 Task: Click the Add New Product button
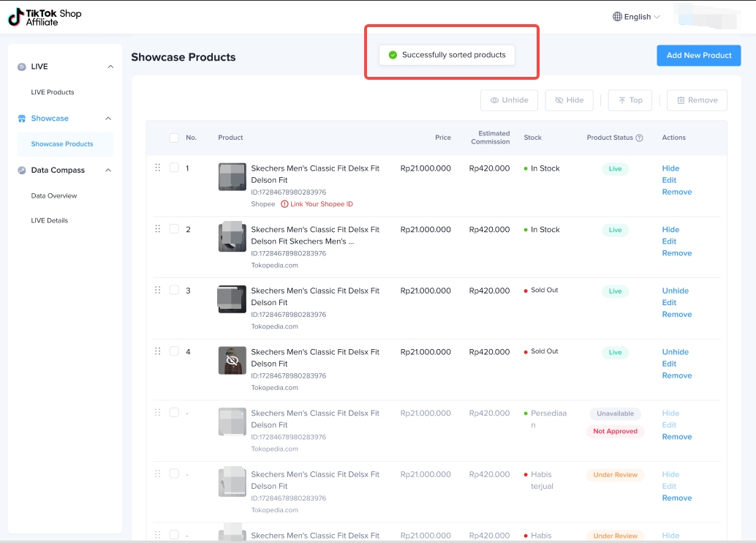coord(698,56)
